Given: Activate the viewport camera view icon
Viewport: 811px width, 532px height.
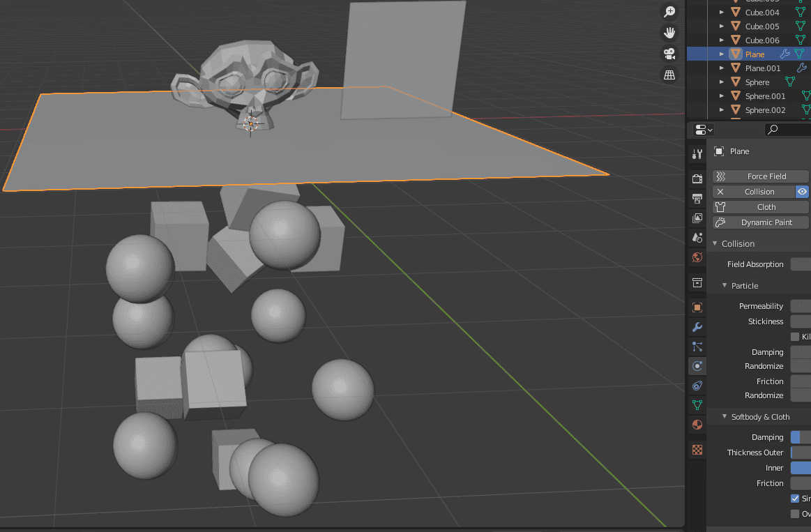Looking at the screenshot, I should click(669, 54).
